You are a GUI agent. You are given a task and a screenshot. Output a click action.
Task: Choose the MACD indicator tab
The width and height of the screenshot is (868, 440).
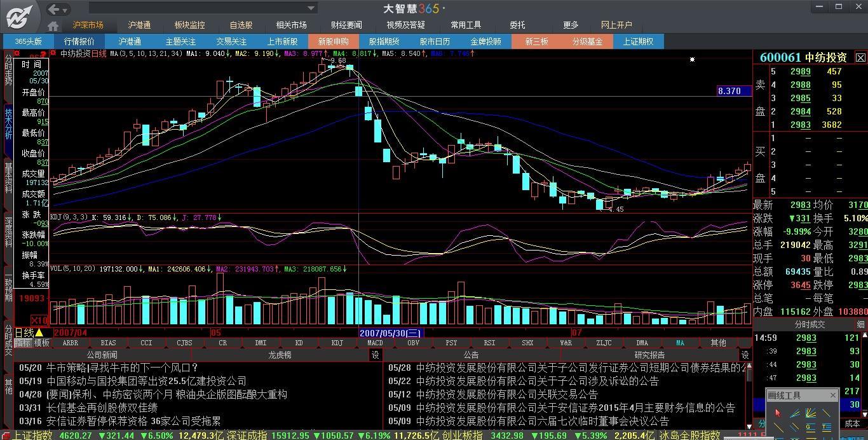376,343
